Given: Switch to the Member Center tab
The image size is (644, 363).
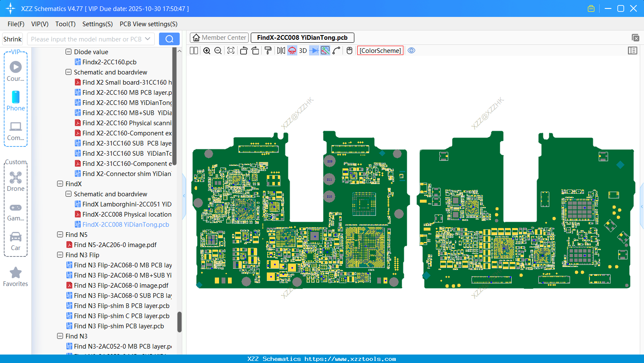Looking at the screenshot, I should (x=219, y=38).
